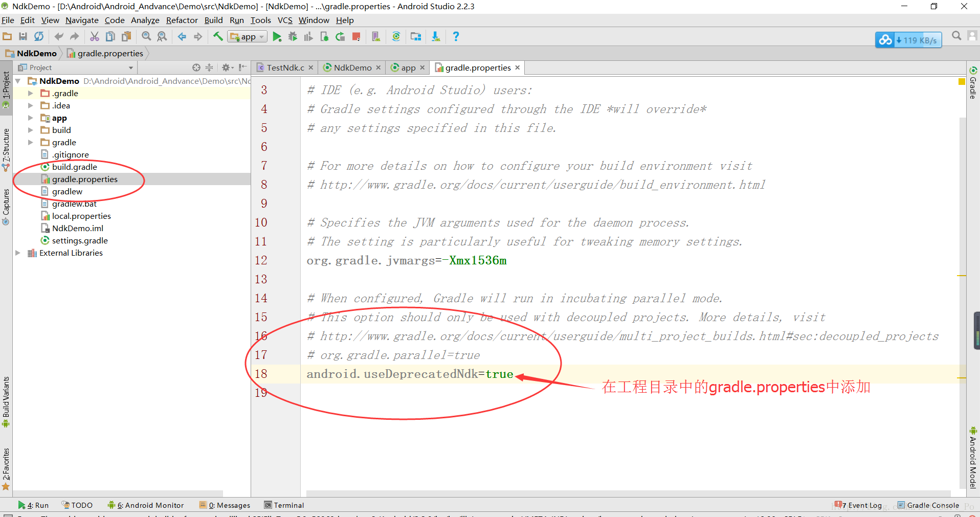
Task: Click Scroll from Source target icon
Action: pyautogui.click(x=196, y=68)
